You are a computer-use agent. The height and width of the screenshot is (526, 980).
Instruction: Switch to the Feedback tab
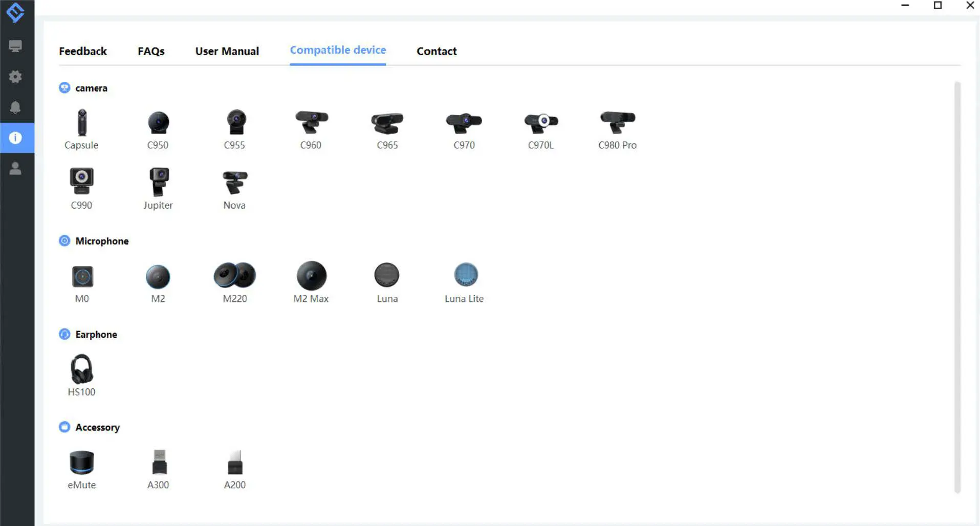pyautogui.click(x=83, y=51)
